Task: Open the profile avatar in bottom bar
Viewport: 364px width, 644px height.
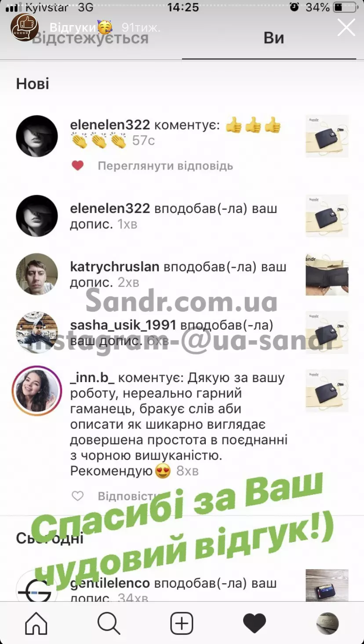Action: [328, 623]
